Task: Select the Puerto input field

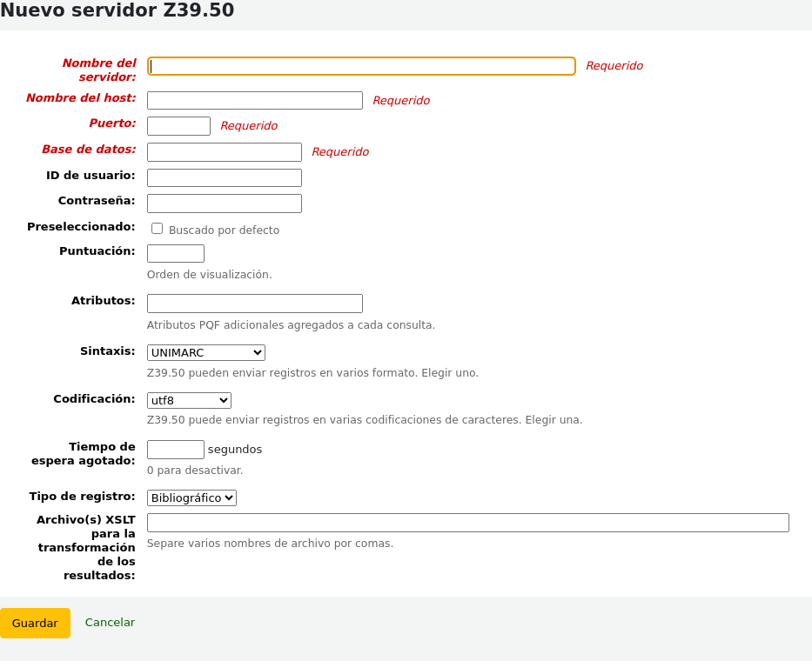Action: (x=178, y=125)
